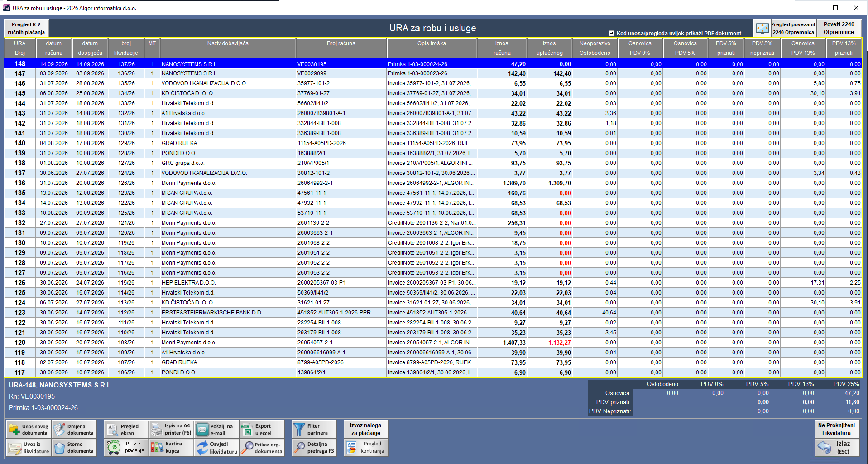Screen dimensions: 868x464
Task: Click Ne Proknjiženi Likvidatura button
Action: point(837,429)
